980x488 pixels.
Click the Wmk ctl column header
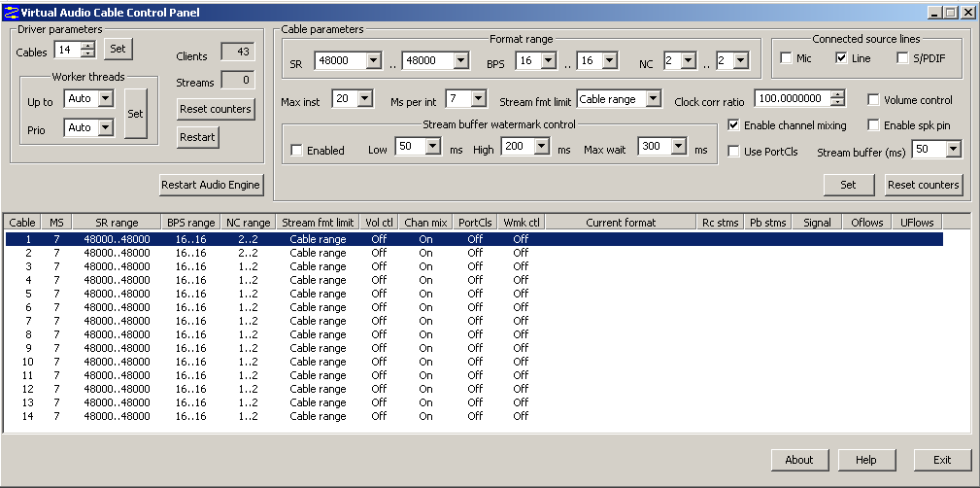point(522,222)
